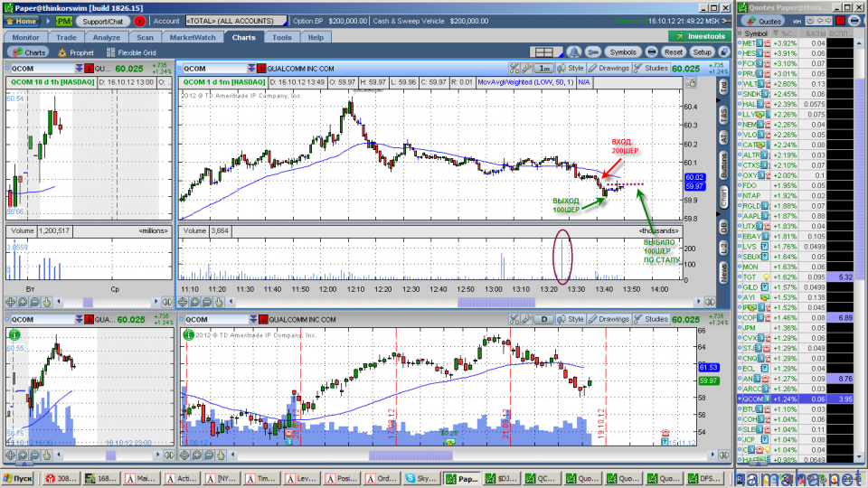Switch to the Scan tab
This screenshot has width=868, height=488.
coord(145,37)
